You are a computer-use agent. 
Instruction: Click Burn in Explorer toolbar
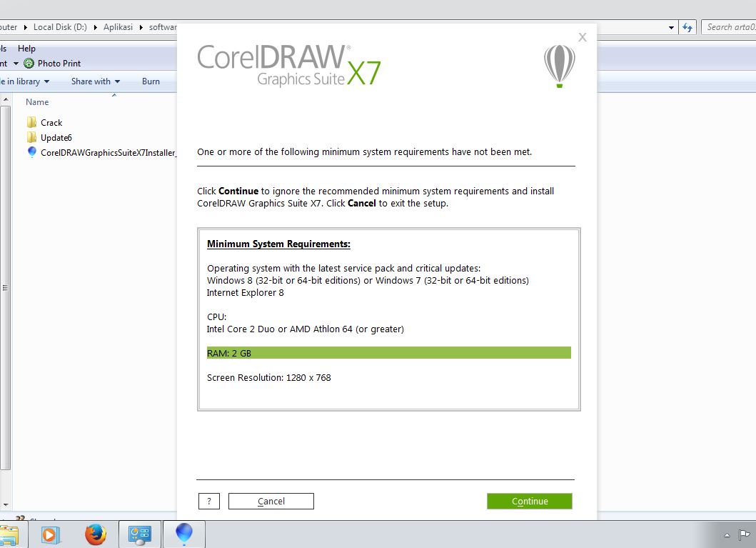[151, 81]
